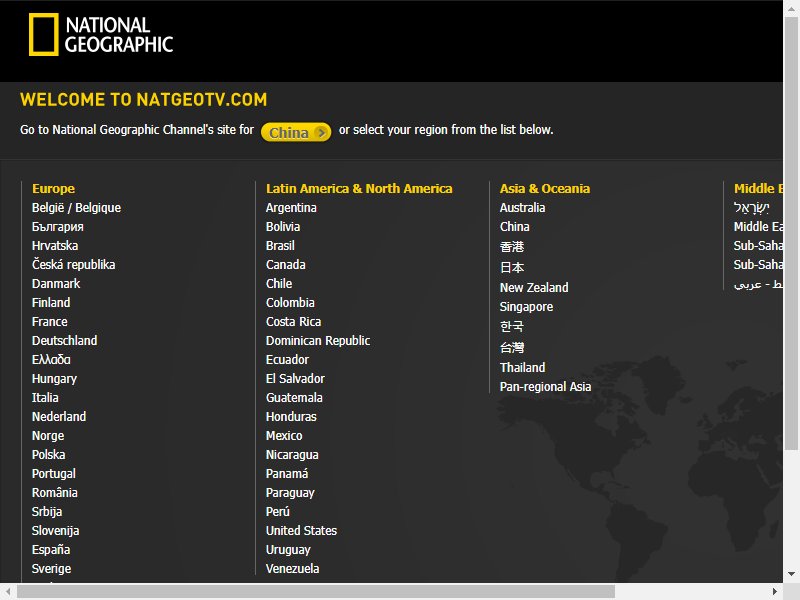
Task: Choose Panamá region
Action: pyautogui.click(x=287, y=473)
